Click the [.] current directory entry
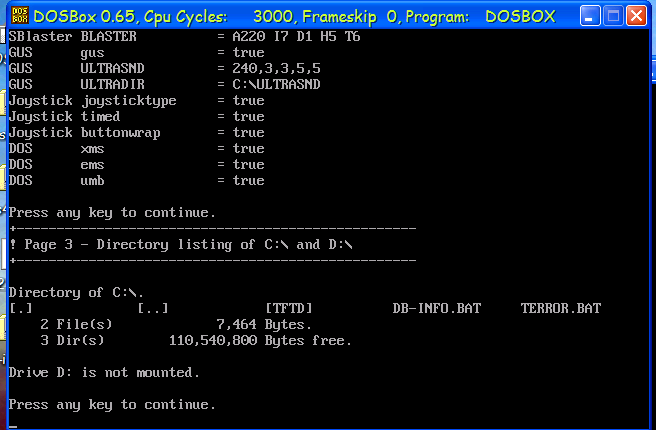Screen dimensions: 656x430 click(x=21, y=309)
